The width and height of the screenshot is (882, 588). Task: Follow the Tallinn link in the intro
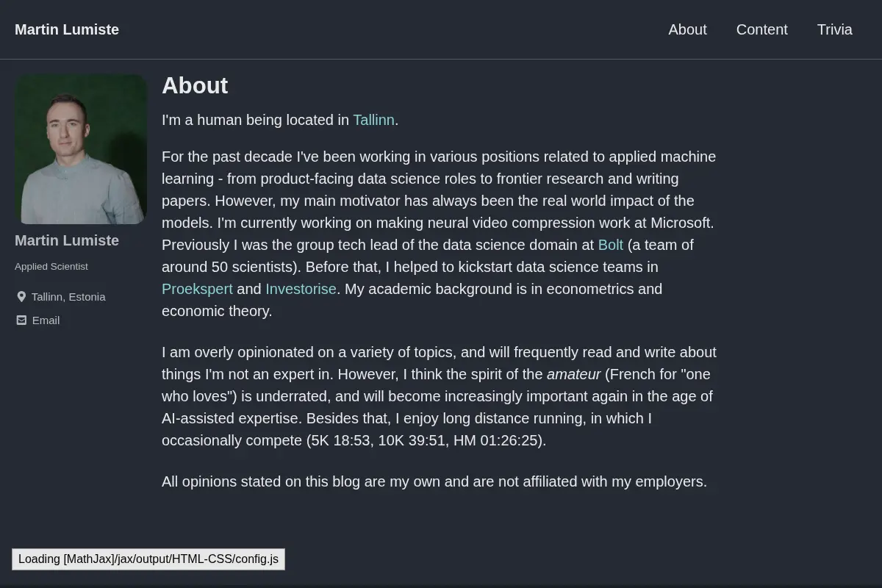click(373, 120)
